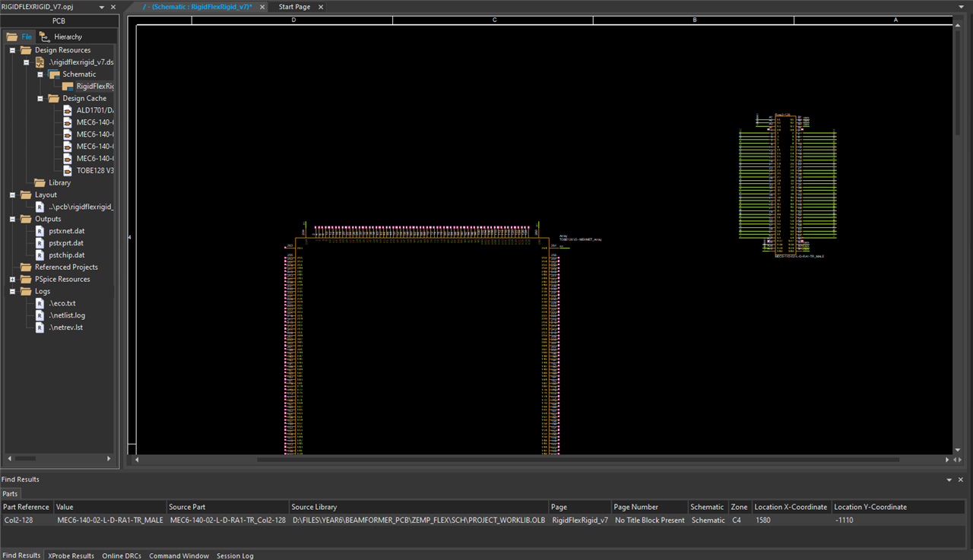The image size is (973, 560).
Task: Collapse the Design Resources tree node
Action: tap(12, 50)
